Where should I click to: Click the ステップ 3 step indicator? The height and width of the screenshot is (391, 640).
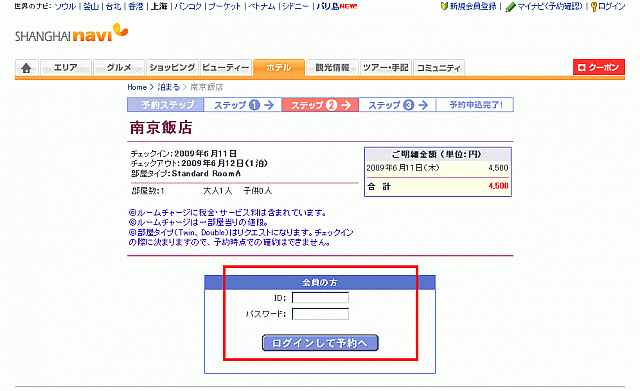397,105
